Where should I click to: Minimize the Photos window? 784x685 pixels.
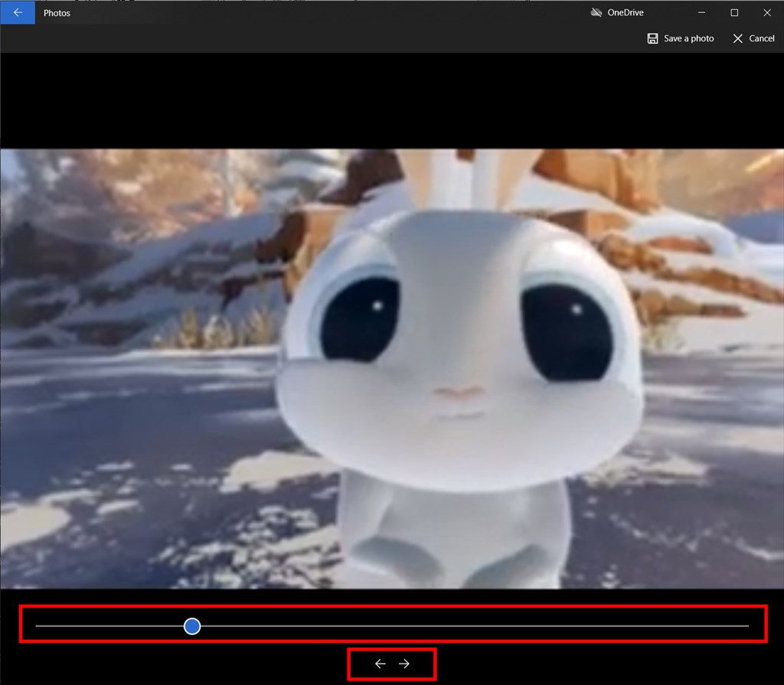pos(701,12)
